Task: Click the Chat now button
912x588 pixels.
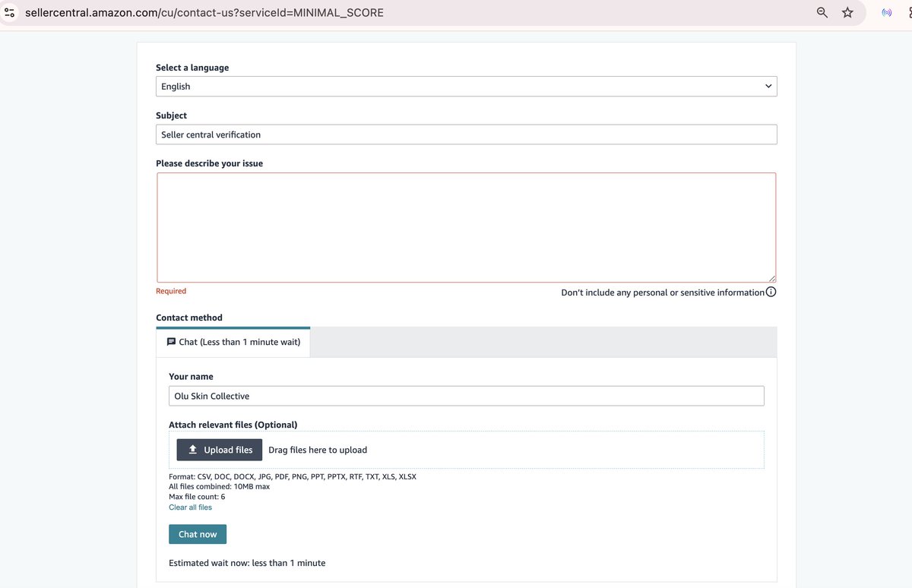Action: 198,534
